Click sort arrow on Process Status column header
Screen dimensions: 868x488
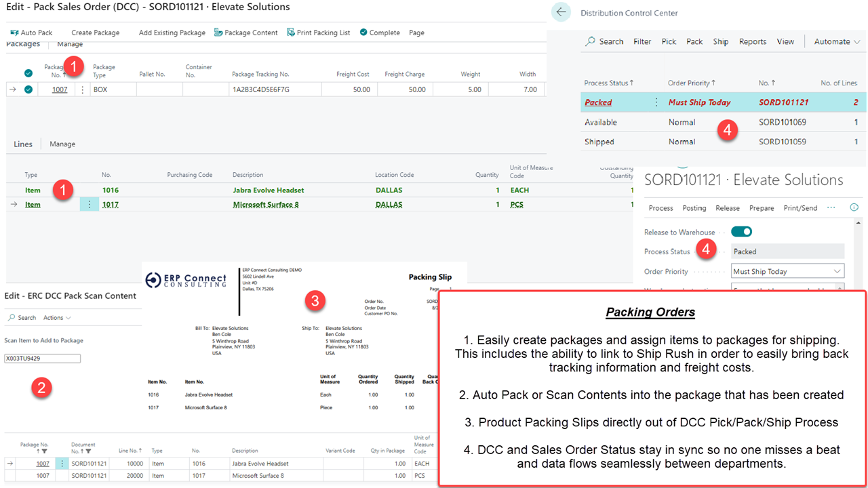631,83
